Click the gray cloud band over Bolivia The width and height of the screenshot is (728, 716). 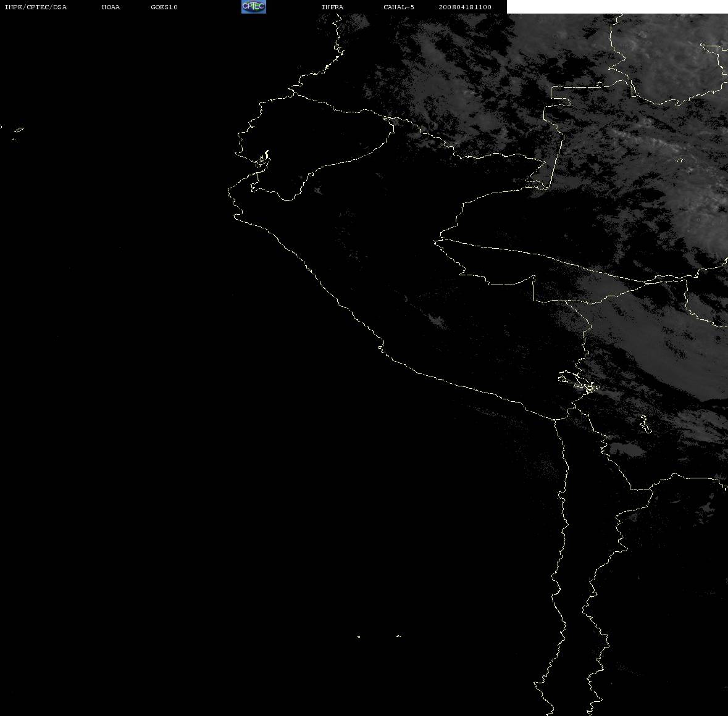point(650,334)
